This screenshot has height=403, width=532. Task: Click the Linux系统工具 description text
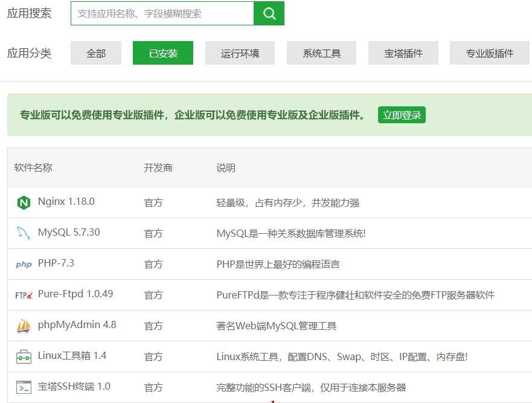[x=342, y=357]
